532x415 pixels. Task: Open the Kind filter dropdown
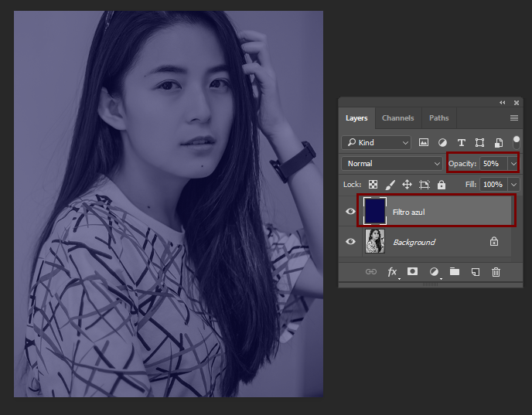(x=377, y=142)
